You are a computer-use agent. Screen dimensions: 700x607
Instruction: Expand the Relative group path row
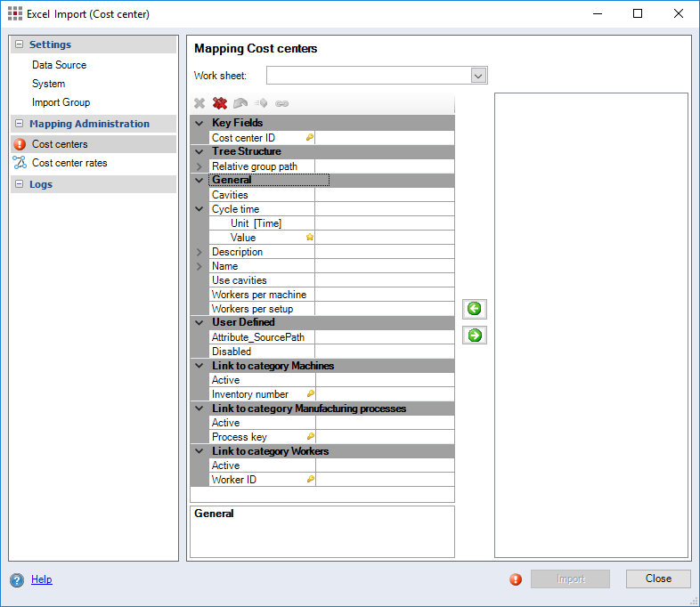(x=199, y=166)
